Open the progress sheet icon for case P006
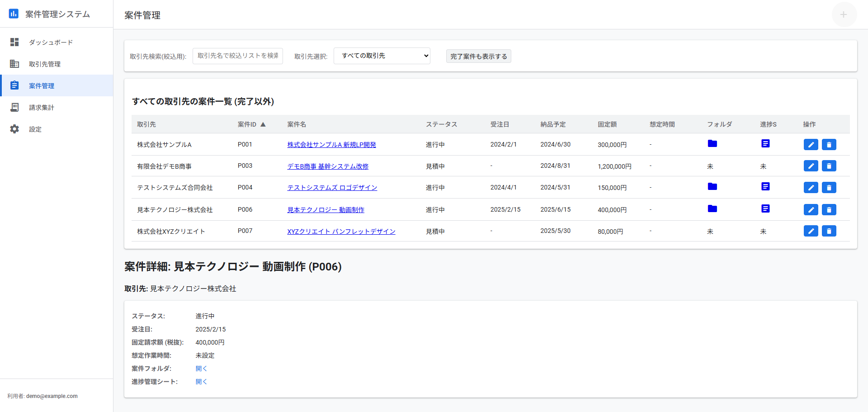Image resolution: width=868 pixels, height=412 pixels. point(765,208)
